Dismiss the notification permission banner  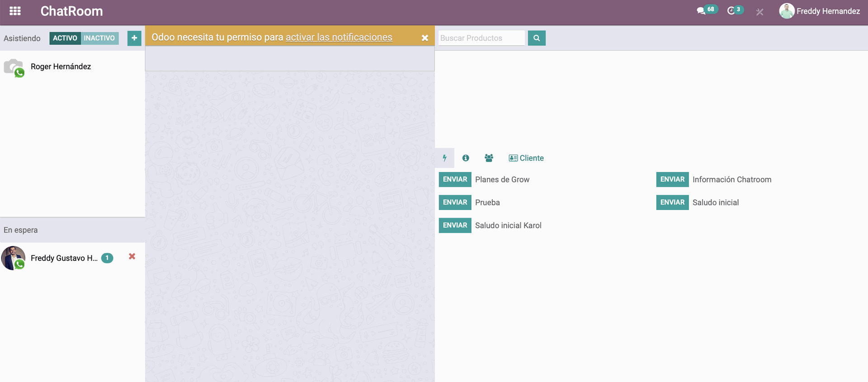click(425, 38)
